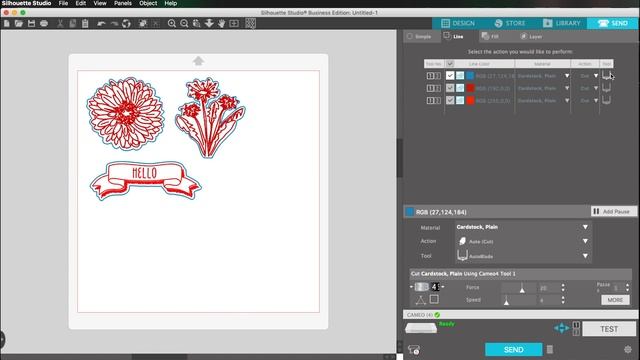Select the Layer cut mode tab

coord(531,36)
